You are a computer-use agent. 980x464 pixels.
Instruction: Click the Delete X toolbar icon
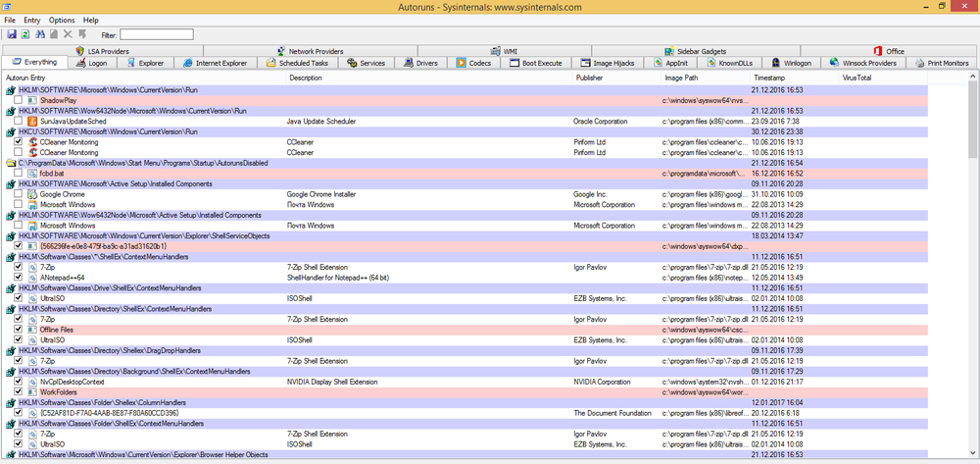[69, 35]
